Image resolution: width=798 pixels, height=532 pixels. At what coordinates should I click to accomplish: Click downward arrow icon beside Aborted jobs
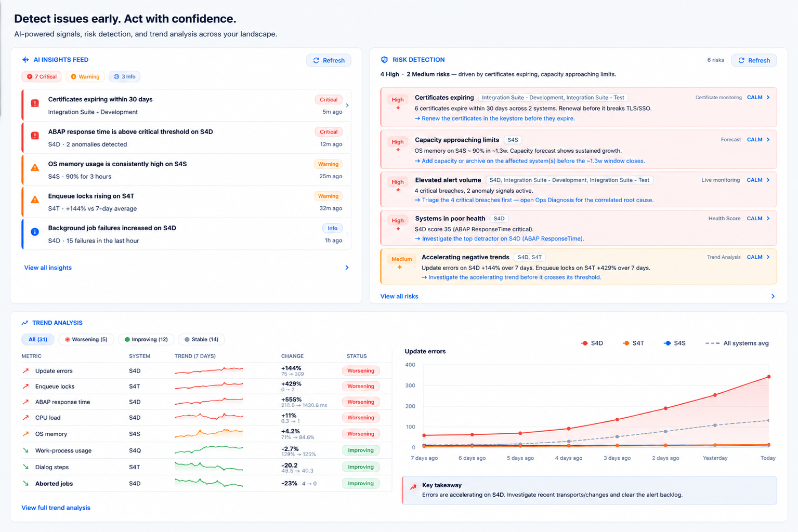(25, 483)
